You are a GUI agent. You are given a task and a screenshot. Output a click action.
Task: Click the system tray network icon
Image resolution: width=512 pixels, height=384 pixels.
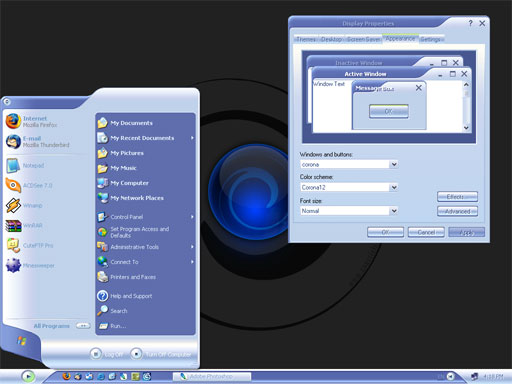point(474,377)
